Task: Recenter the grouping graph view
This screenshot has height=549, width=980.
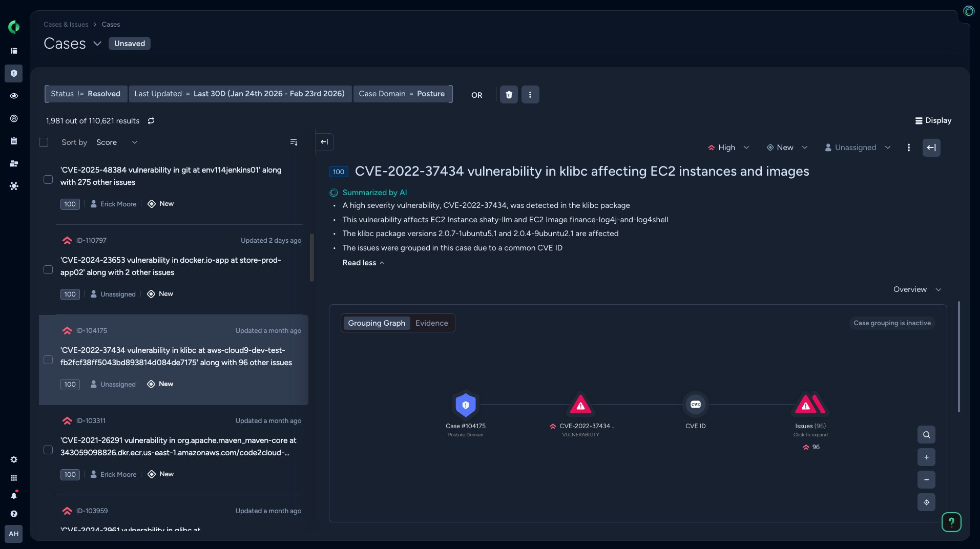Action: coord(926,502)
